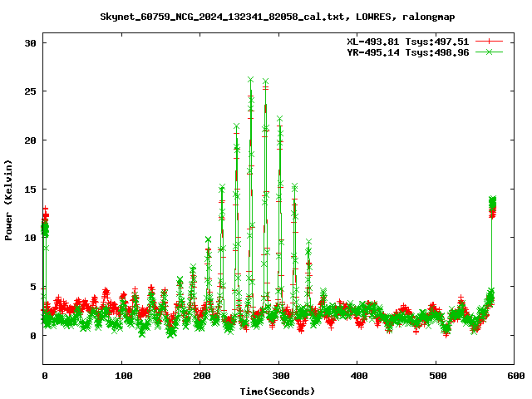The width and height of the screenshot is (532, 399).
Task: Click the Power (Kelvin) y-axis label
Action: coord(8,200)
